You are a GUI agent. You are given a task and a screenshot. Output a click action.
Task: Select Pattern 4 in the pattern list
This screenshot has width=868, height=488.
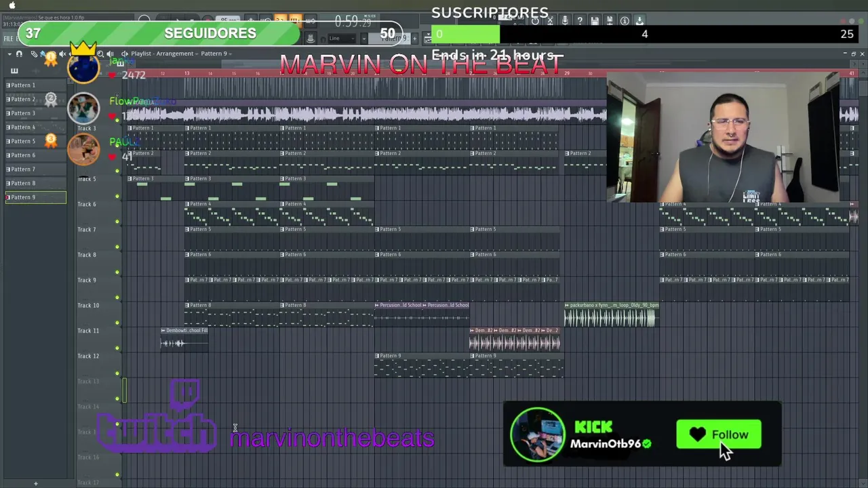[x=36, y=127]
